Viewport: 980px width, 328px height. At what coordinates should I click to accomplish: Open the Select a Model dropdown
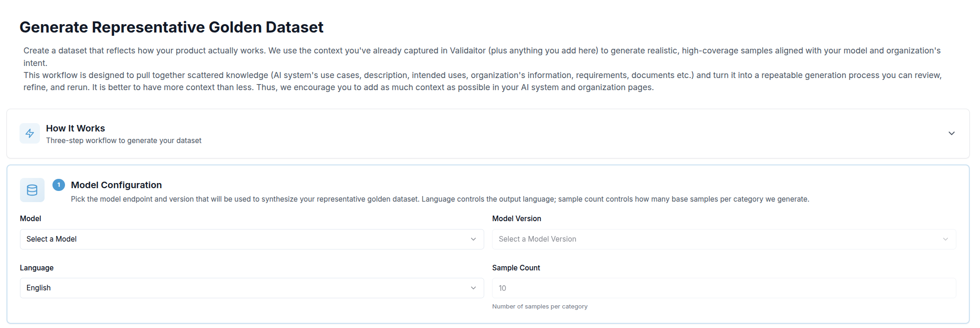251,239
